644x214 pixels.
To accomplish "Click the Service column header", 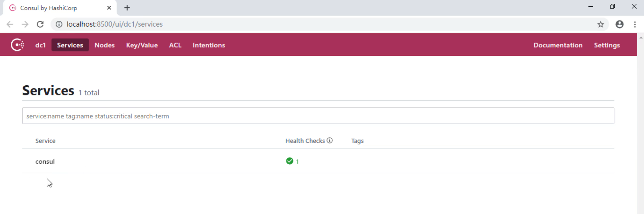I will (x=45, y=141).
